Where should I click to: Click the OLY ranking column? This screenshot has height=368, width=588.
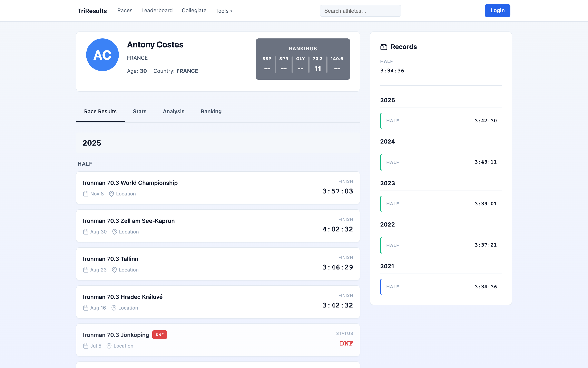301,64
